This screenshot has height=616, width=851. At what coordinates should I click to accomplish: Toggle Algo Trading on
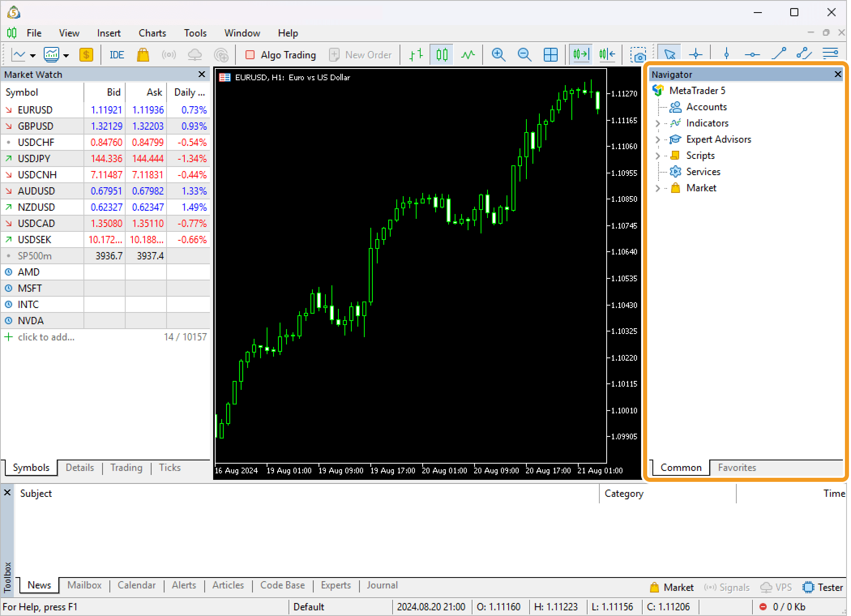point(281,55)
